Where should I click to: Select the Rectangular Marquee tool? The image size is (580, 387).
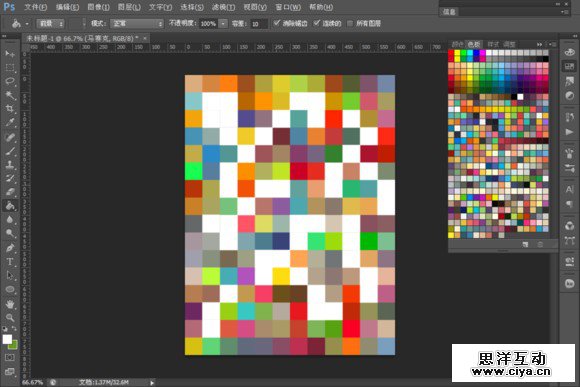coord(10,67)
